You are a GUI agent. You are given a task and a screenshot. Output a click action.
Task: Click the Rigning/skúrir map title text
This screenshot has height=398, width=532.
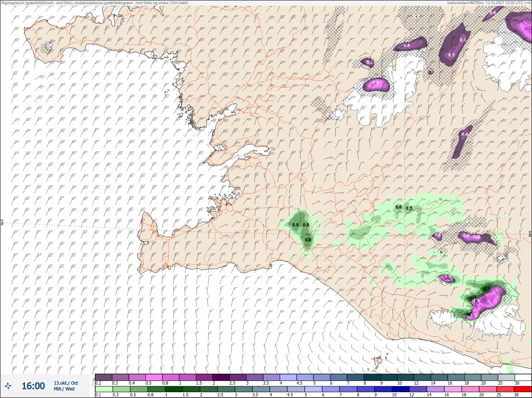pos(95,3)
